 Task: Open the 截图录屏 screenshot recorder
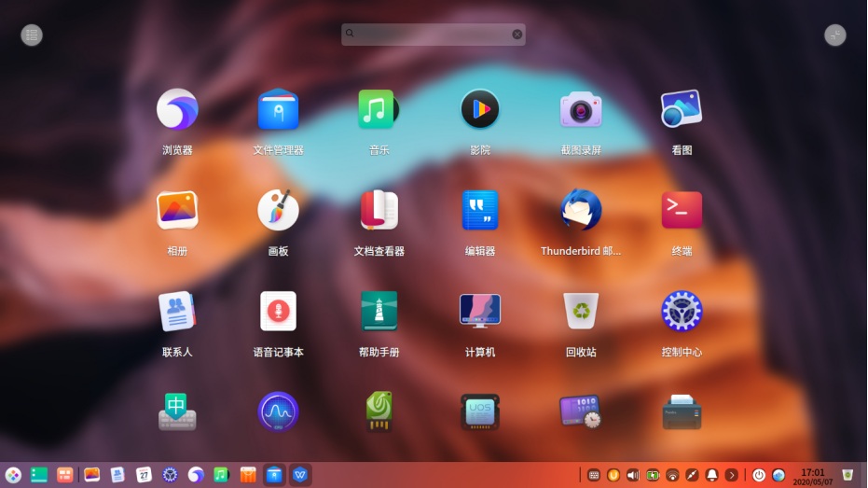[x=581, y=109]
